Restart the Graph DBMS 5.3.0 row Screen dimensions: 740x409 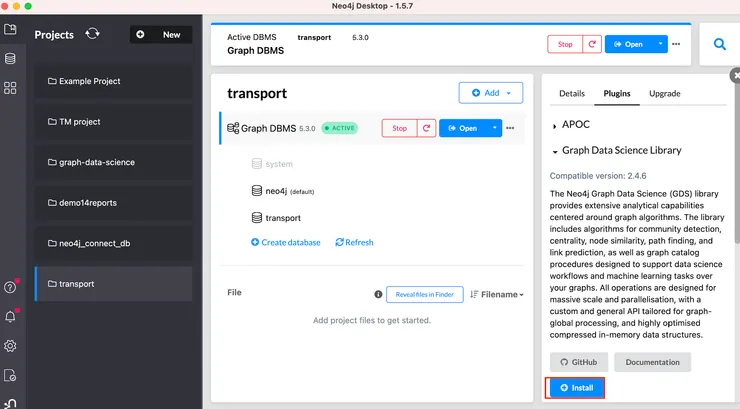coord(426,128)
